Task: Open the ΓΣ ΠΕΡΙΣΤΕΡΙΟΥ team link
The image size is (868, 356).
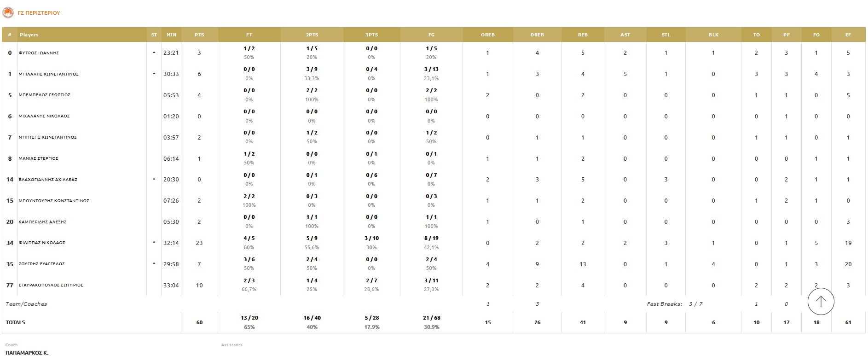Action: [39, 13]
